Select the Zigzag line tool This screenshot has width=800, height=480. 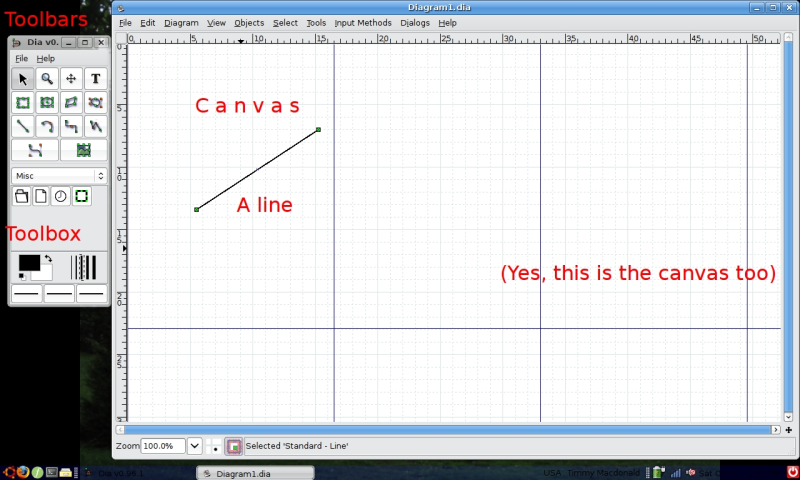click(x=71, y=126)
